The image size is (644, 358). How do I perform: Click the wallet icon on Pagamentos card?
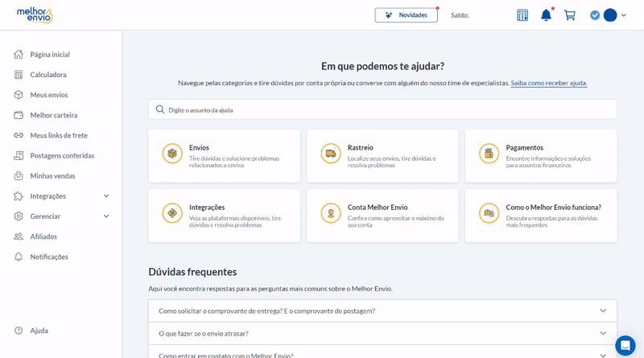[489, 154]
